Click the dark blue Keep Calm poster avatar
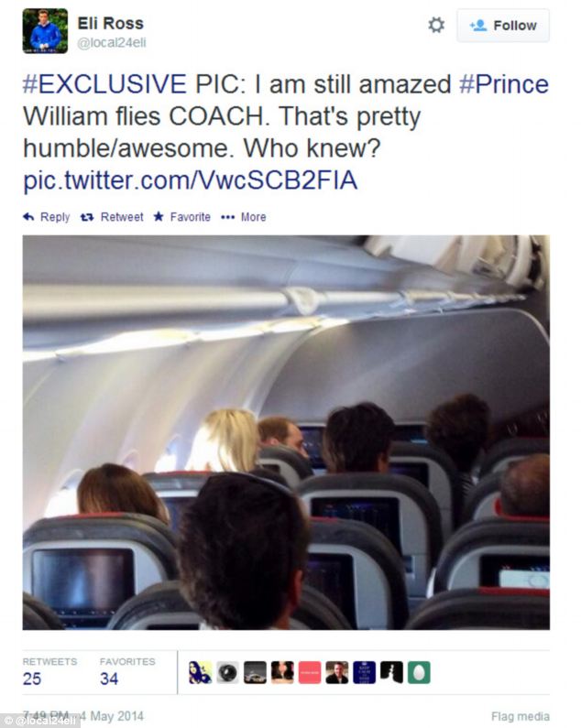The width and height of the screenshot is (581, 728). (x=364, y=673)
